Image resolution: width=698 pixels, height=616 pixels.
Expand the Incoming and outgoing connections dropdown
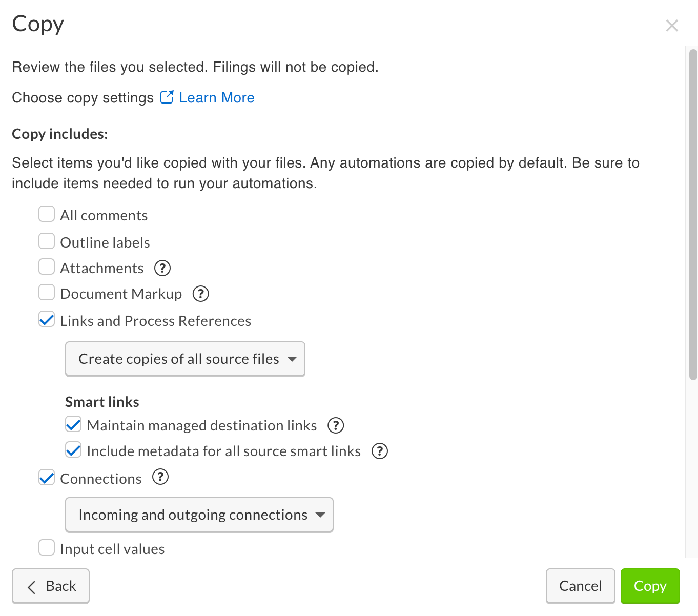click(199, 515)
